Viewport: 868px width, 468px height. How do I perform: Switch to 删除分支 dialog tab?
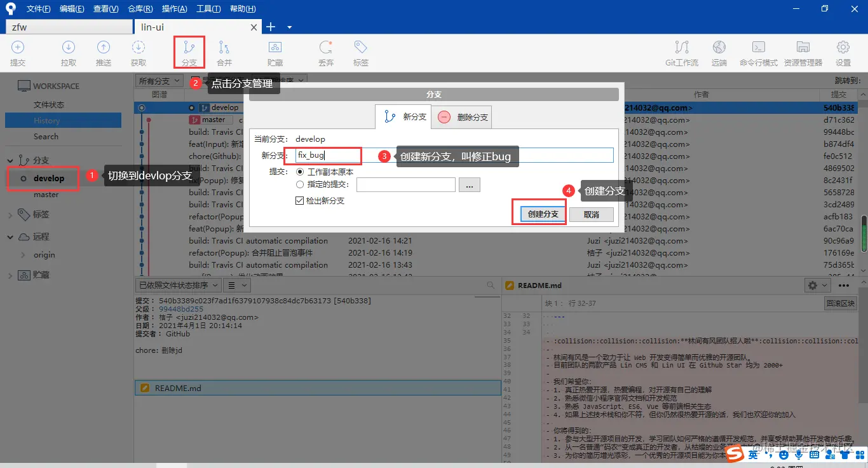point(463,117)
